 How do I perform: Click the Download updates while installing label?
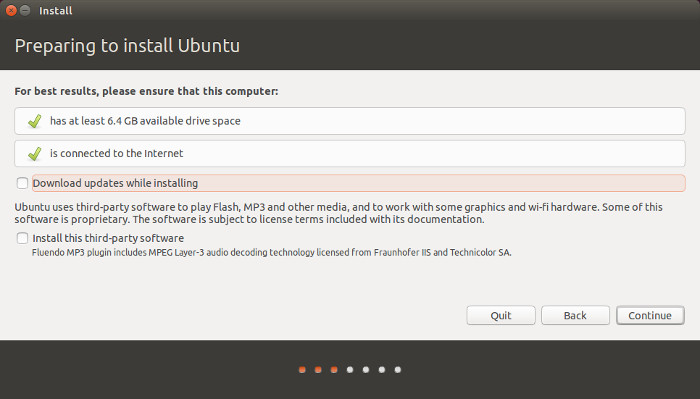click(x=115, y=183)
